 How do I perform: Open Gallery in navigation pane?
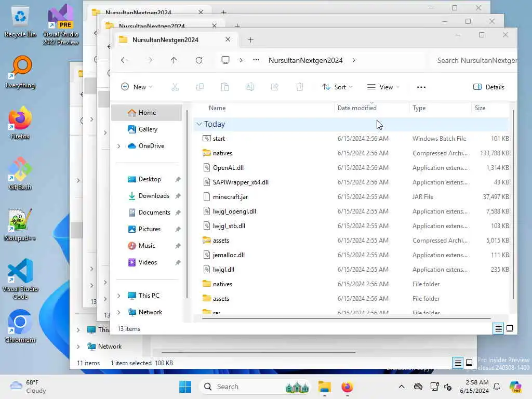(x=147, y=129)
